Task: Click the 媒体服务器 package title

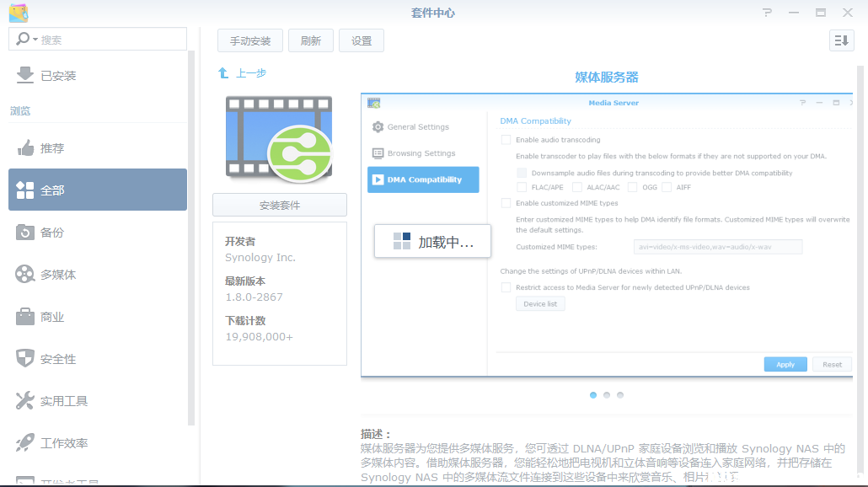Action: pyautogui.click(x=607, y=78)
